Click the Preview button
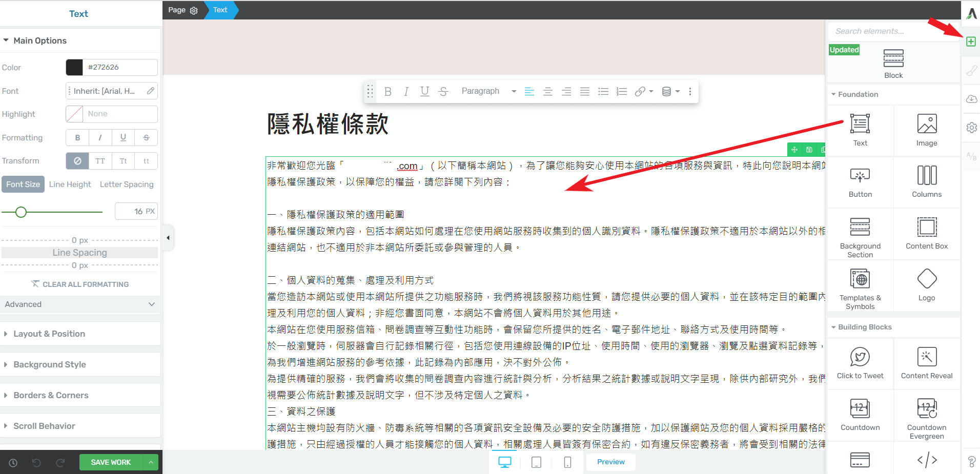The image size is (980, 474). tap(611, 462)
